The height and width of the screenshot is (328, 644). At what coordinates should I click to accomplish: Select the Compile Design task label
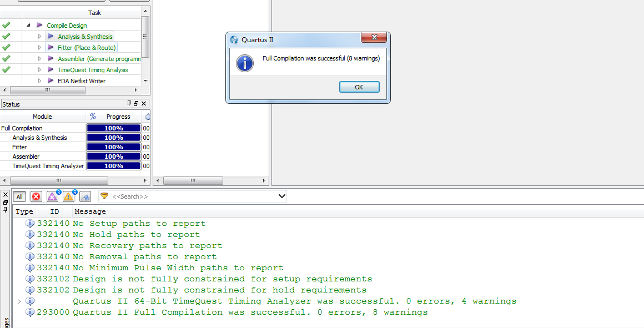click(67, 26)
